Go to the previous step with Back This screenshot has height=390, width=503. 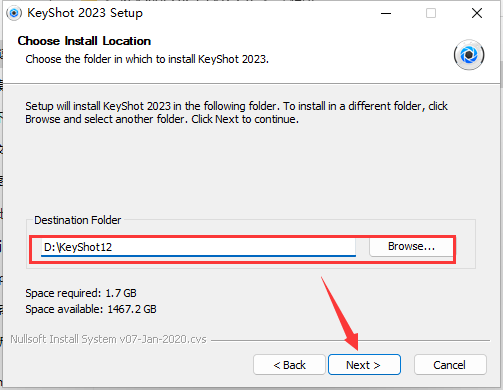click(x=289, y=365)
